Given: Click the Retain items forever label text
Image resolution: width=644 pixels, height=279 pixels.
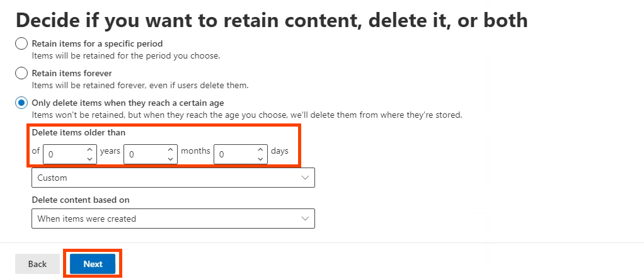Looking at the screenshot, I should 72,73.
